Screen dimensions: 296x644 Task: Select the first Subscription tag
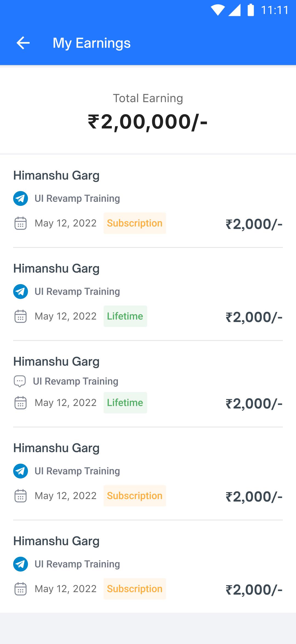135,223
